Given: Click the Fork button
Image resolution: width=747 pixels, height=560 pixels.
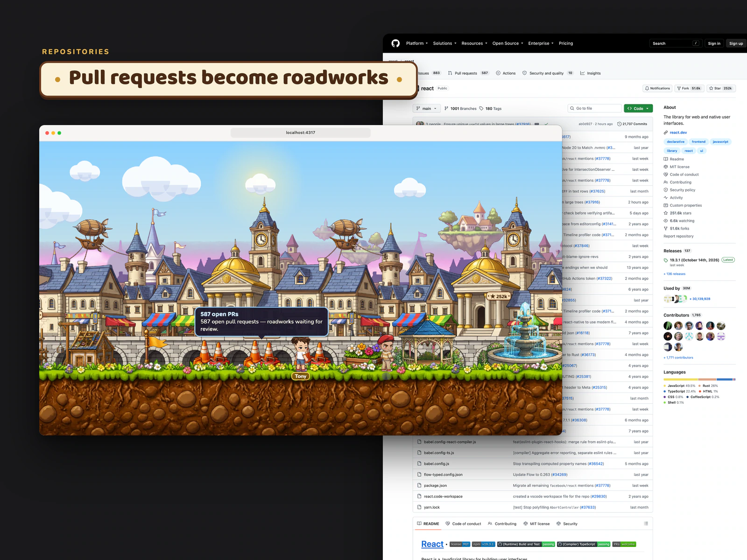Looking at the screenshot, I should point(690,88).
